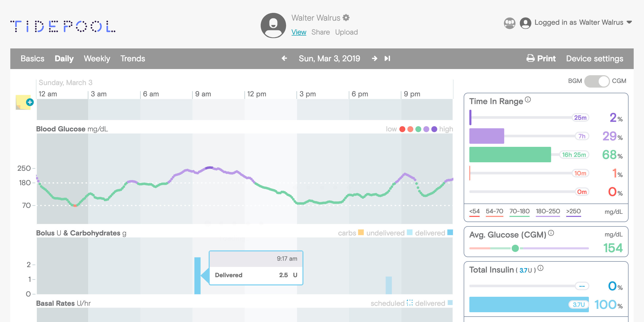Go to next day with right arrow
This screenshot has height=322, width=644.
coord(375,58)
